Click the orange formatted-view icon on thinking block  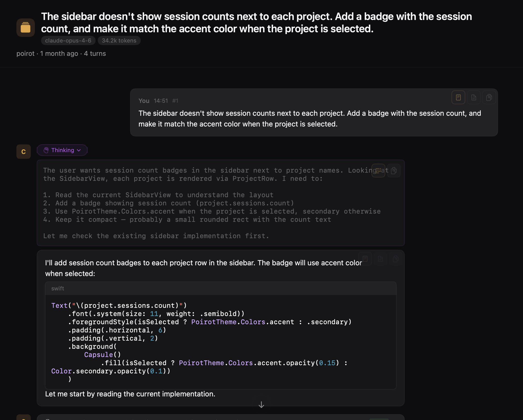[378, 171]
